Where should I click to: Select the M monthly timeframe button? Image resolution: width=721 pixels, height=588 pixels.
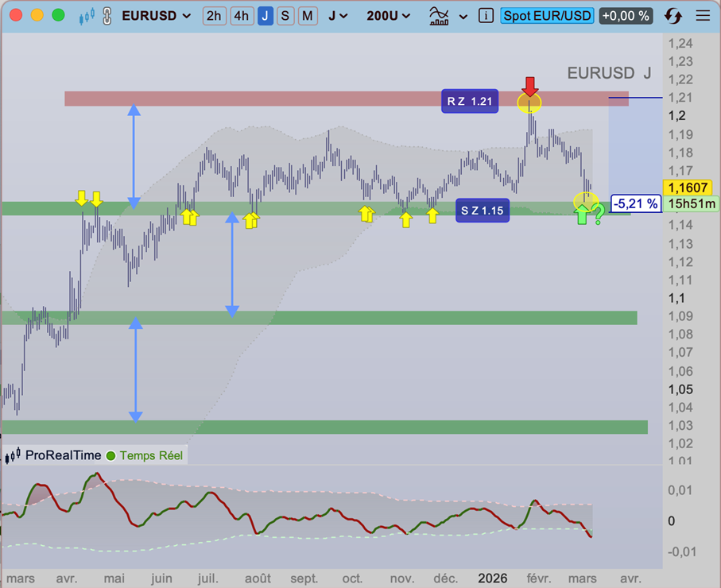[308, 16]
